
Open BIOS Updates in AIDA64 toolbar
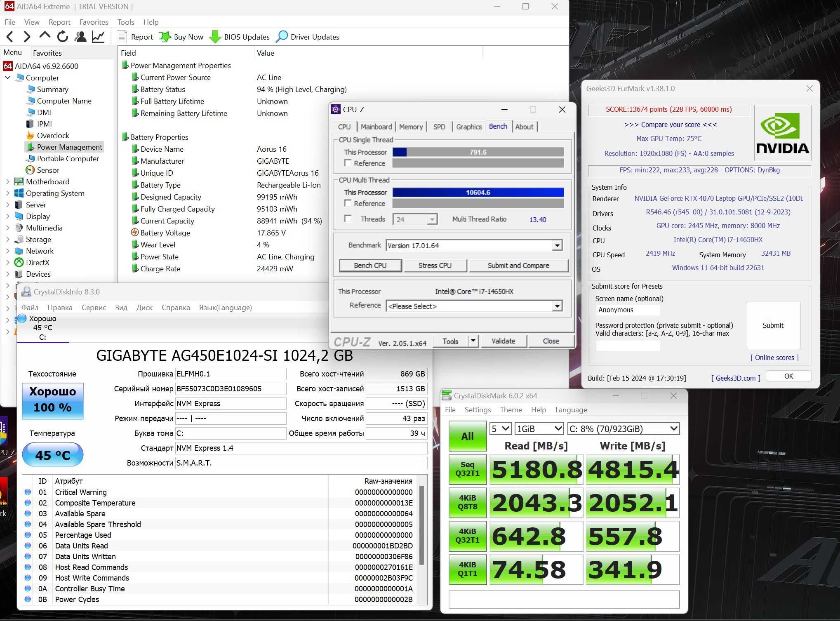pos(239,37)
